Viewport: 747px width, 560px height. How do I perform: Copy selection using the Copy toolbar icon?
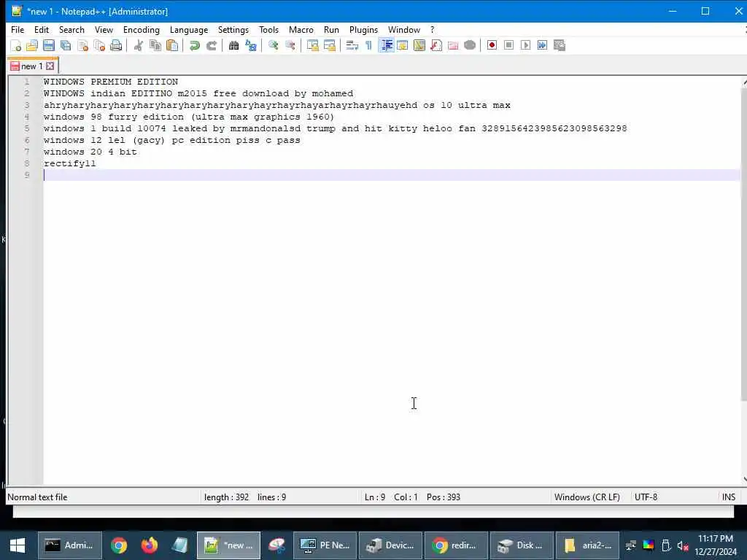pyautogui.click(x=155, y=45)
